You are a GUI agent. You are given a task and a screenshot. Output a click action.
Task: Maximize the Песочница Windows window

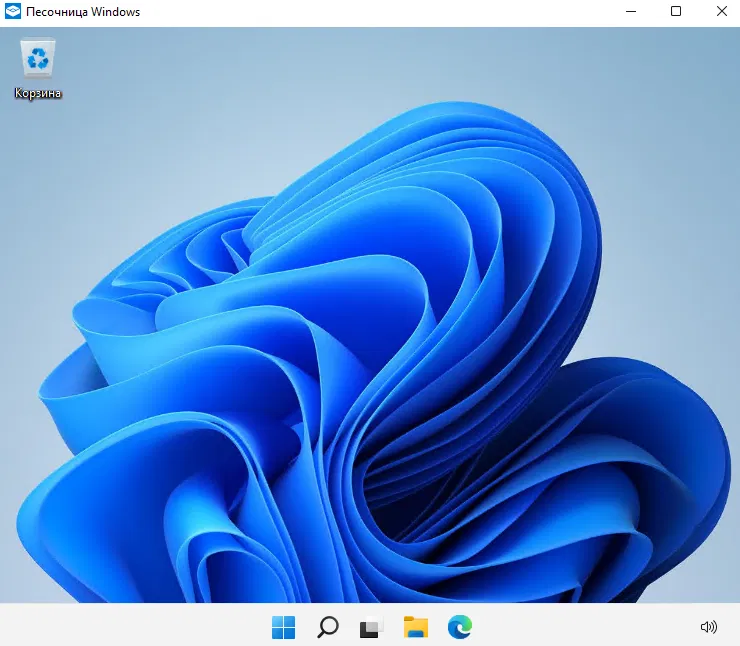point(676,11)
